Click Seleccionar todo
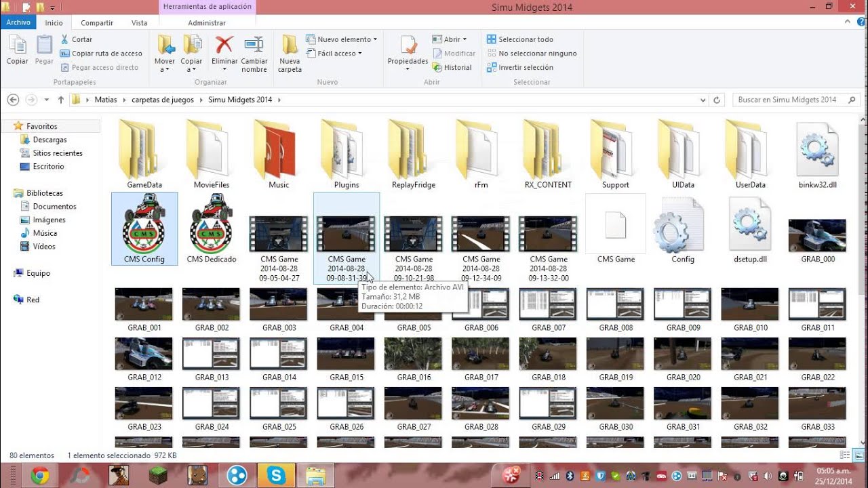The image size is (868, 488). [519, 39]
